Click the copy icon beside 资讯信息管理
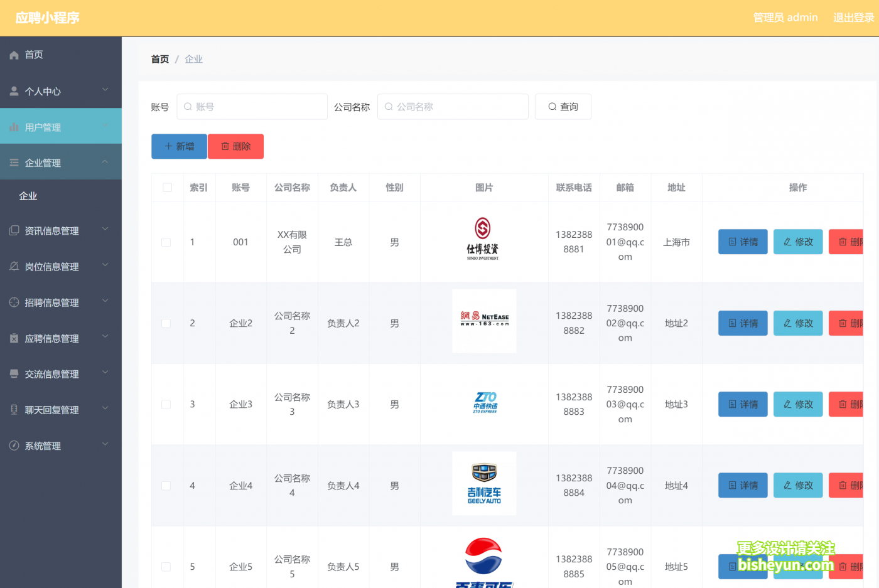This screenshot has height=588, width=879. coord(14,230)
